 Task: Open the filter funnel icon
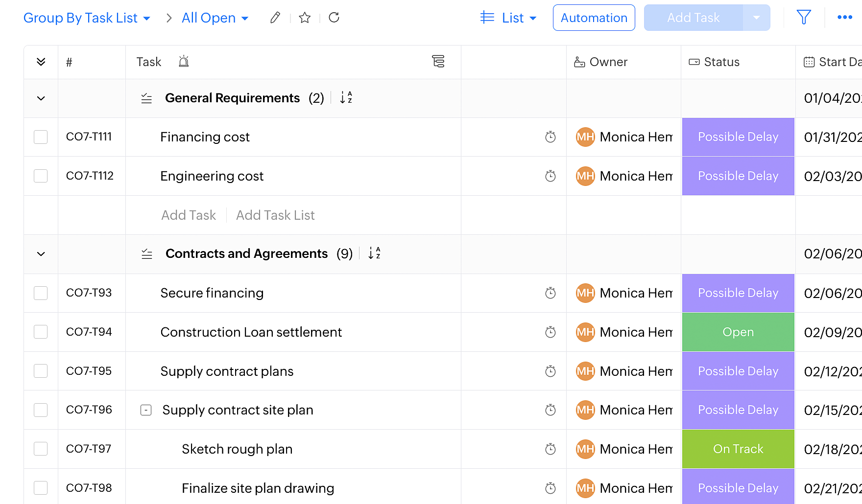[804, 18]
